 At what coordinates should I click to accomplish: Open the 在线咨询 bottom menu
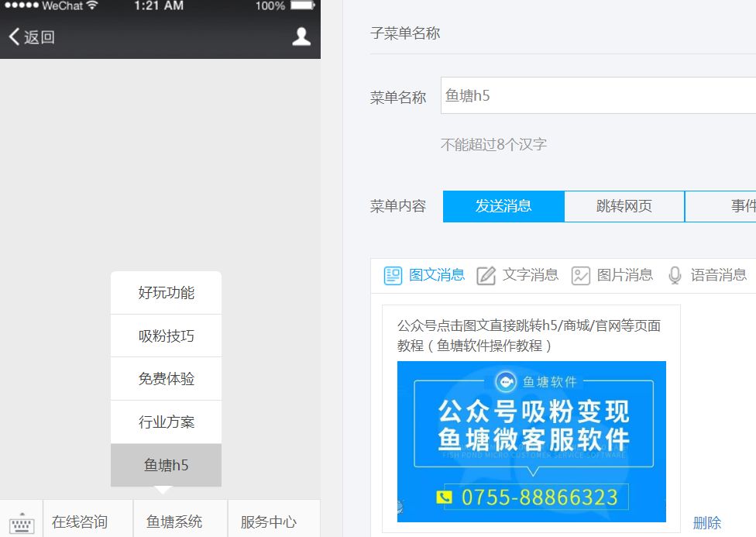(x=88, y=518)
